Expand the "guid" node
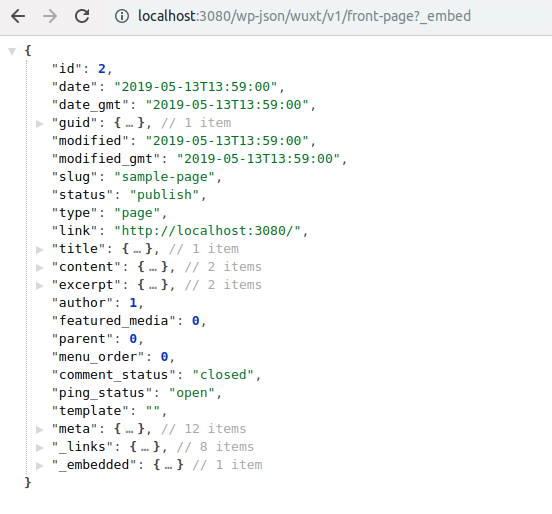The width and height of the screenshot is (552, 514). pyautogui.click(x=40, y=124)
